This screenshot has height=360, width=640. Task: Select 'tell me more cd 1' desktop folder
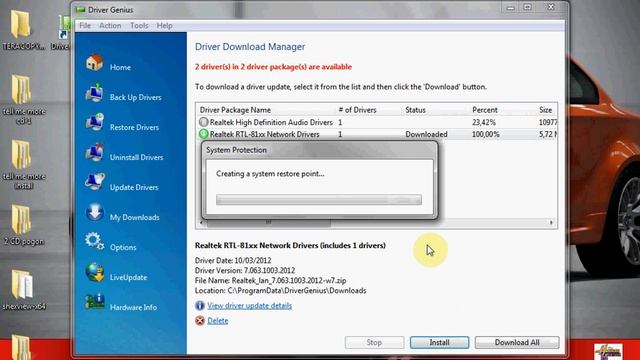click(23, 99)
